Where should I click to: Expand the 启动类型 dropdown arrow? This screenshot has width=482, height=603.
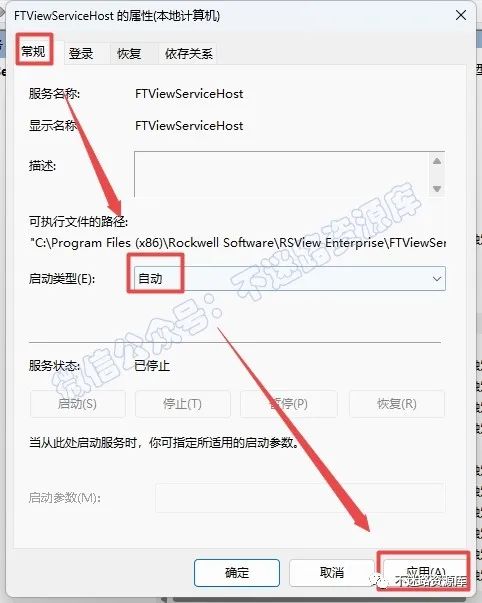pos(437,278)
